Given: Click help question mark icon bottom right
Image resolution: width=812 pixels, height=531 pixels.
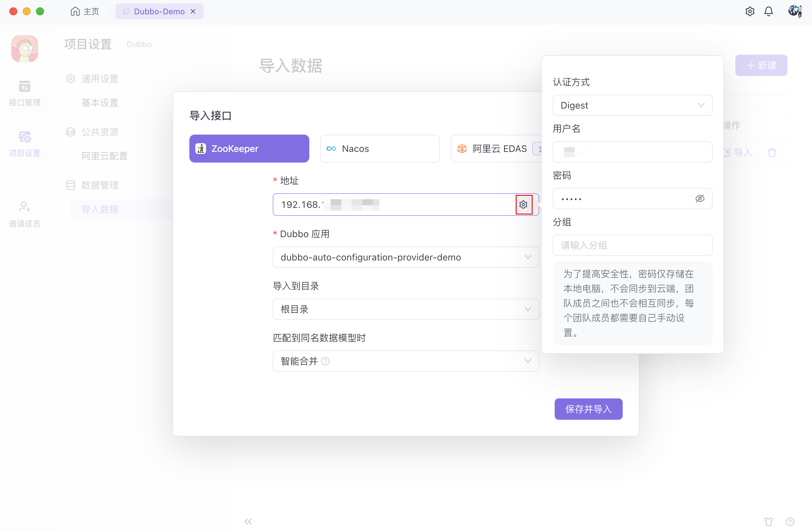Looking at the screenshot, I should tap(790, 521).
